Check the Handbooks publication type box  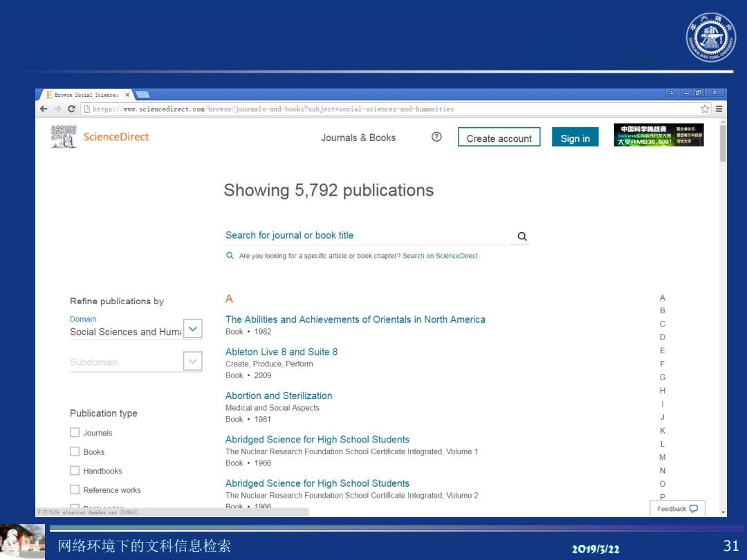click(x=75, y=471)
